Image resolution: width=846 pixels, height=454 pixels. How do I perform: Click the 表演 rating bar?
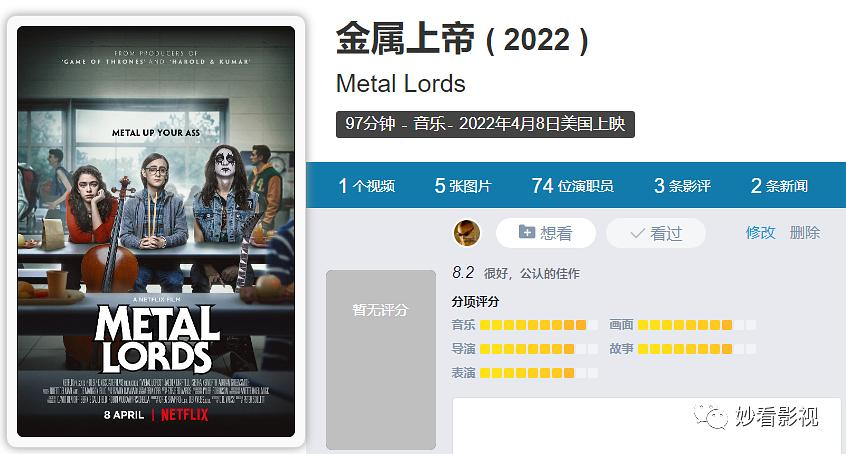(x=538, y=372)
